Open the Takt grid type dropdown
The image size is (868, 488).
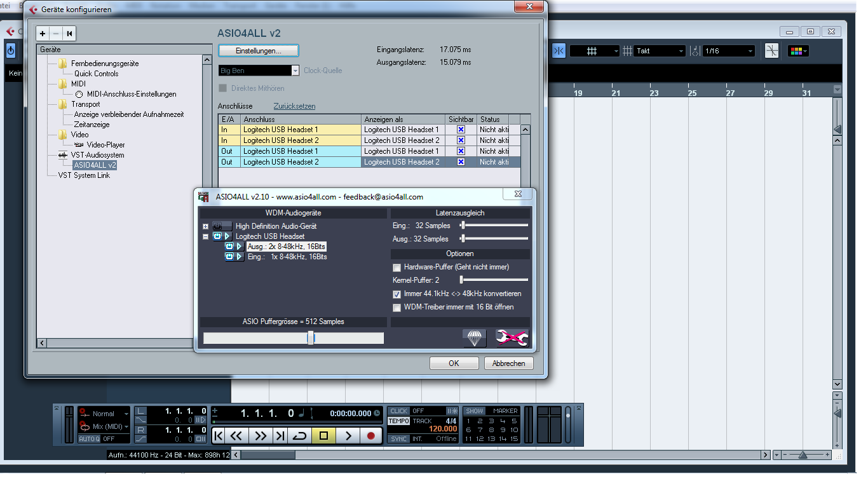tap(660, 51)
